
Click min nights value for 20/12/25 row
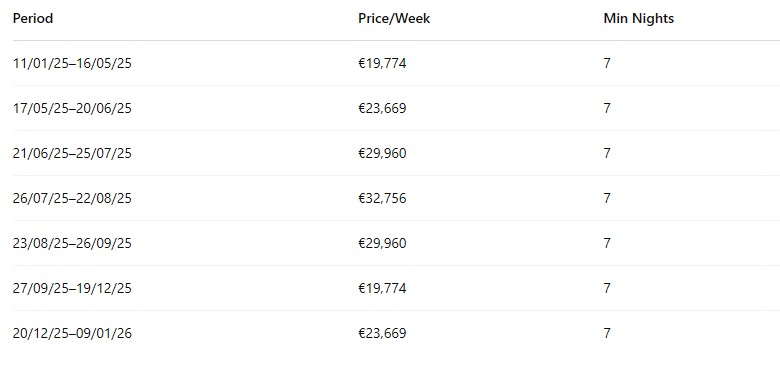pyautogui.click(x=607, y=333)
